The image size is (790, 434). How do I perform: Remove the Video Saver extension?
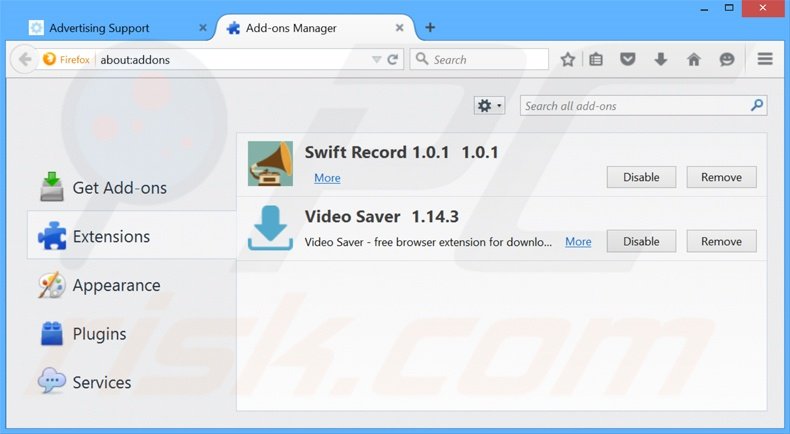721,241
